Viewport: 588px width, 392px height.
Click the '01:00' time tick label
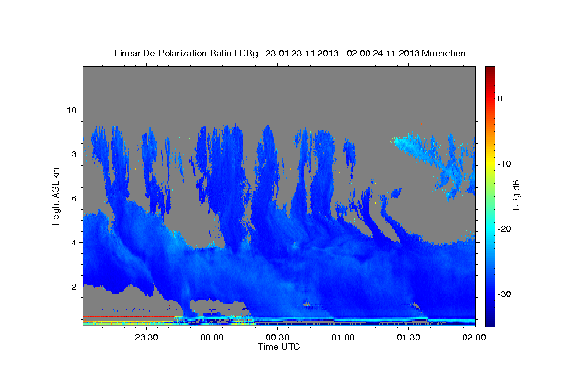point(343,337)
